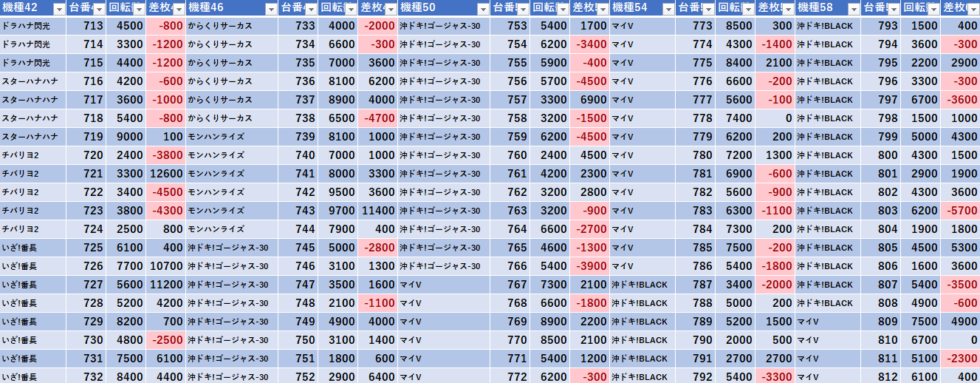The height and width of the screenshot is (383, 980).
Task: Click the 10700 differential cell
Action: click(x=165, y=266)
